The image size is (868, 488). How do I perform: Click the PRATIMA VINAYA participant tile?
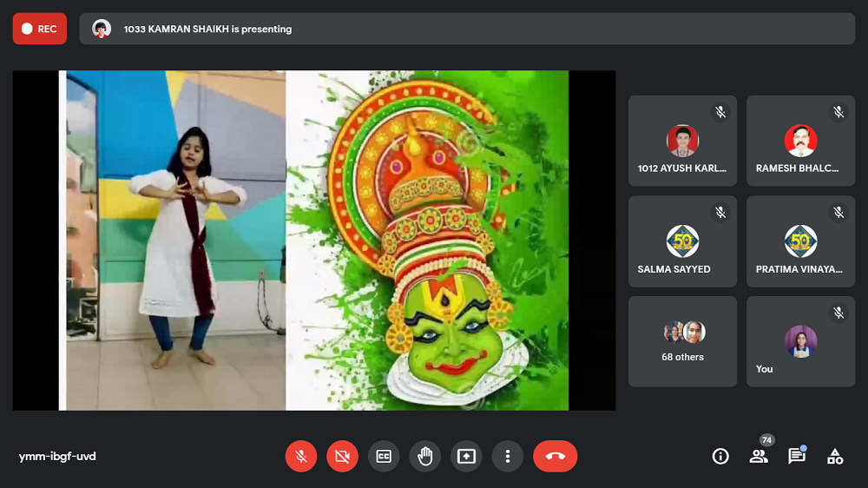800,241
